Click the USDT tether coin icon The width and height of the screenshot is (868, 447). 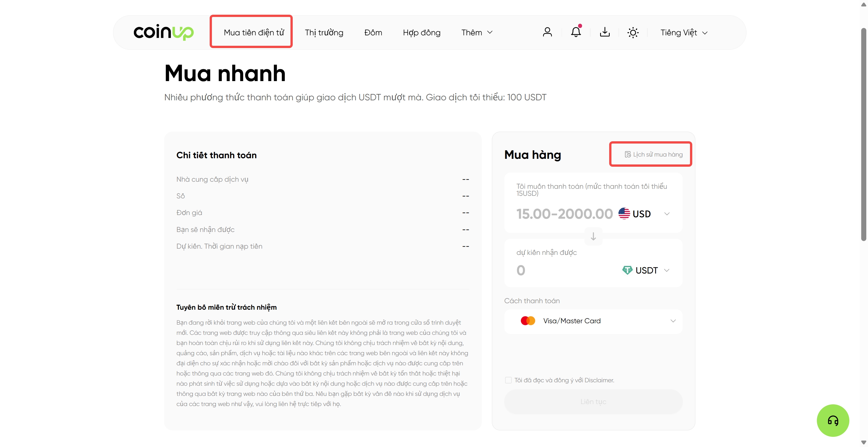click(x=627, y=270)
